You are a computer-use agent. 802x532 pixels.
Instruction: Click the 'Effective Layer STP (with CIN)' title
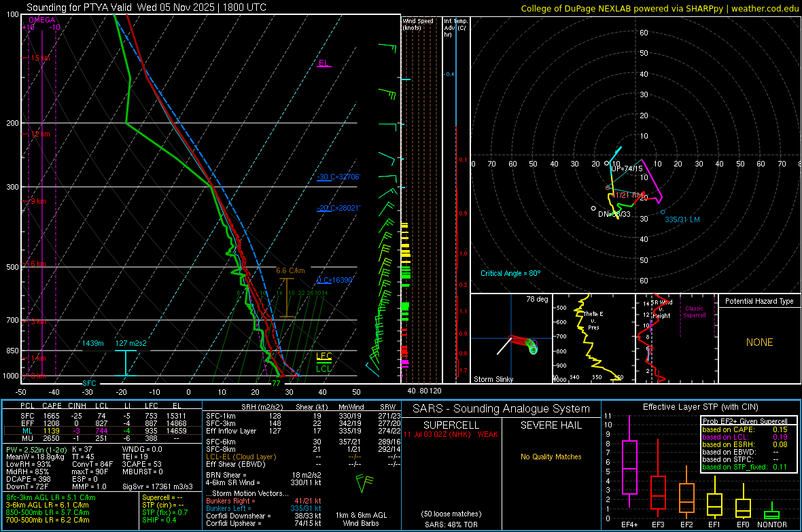[700, 407]
